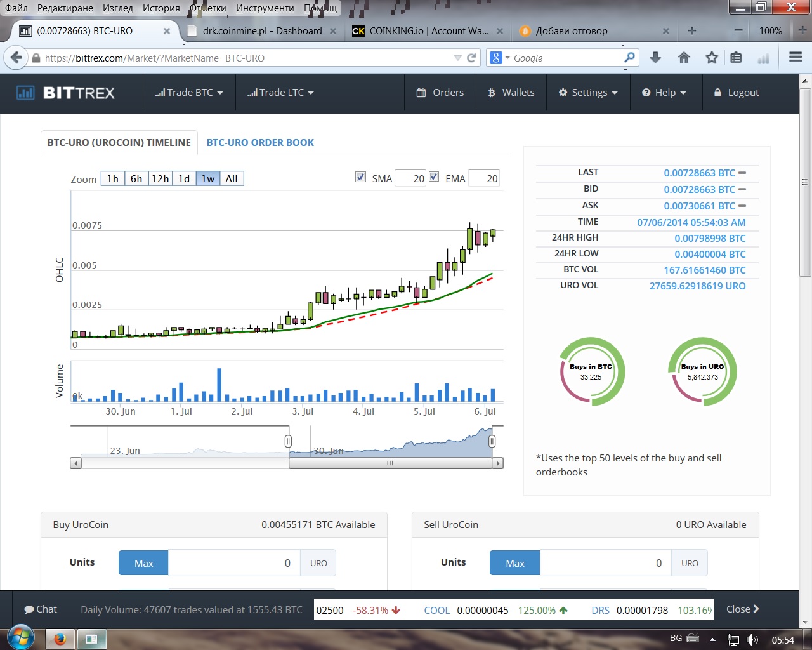Open the Файл menu
This screenshot has height=650, width=812.
point(16,8)
